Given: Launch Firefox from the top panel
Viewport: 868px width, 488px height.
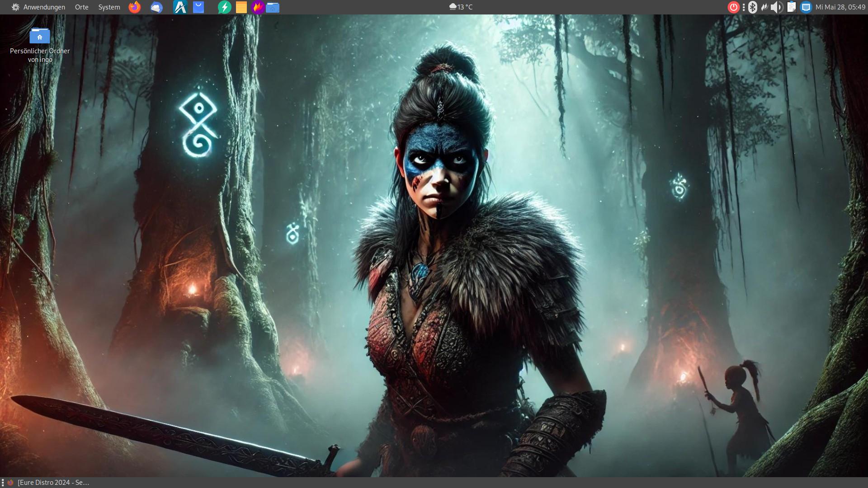Looking at the screenshot, I should tap(135, 7).
